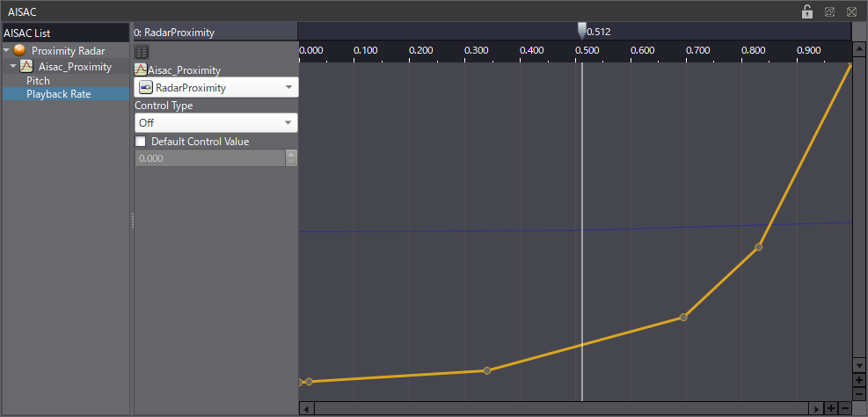
Task: Enable the Default Control Value checkbox
Action: click(x=141, y=142)
